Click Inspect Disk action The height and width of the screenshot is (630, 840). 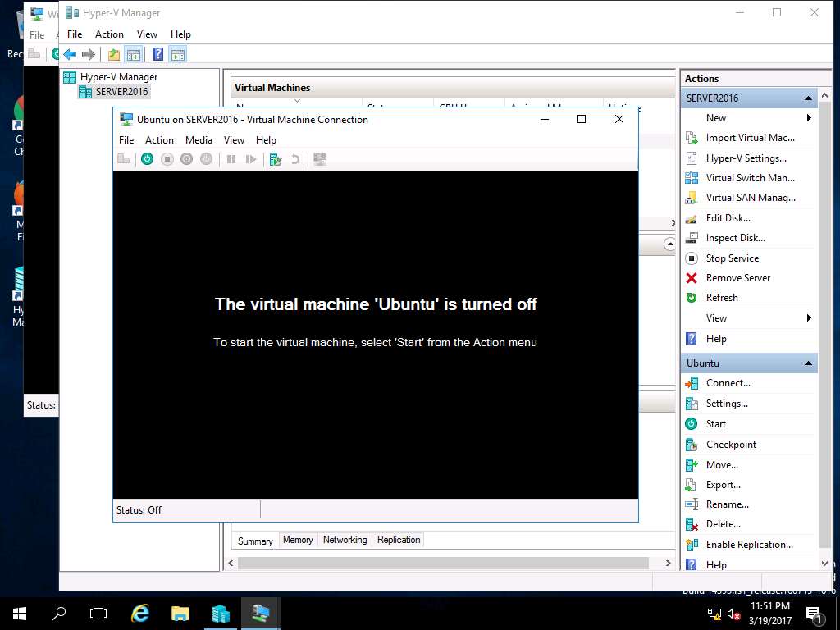[735, 238]
